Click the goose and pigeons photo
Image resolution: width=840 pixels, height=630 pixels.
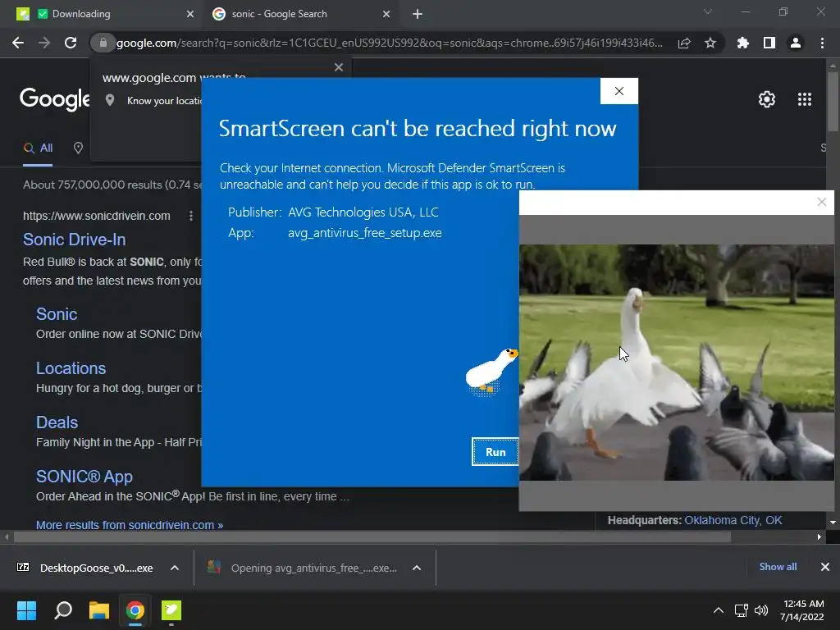click(x=677, y=362)
